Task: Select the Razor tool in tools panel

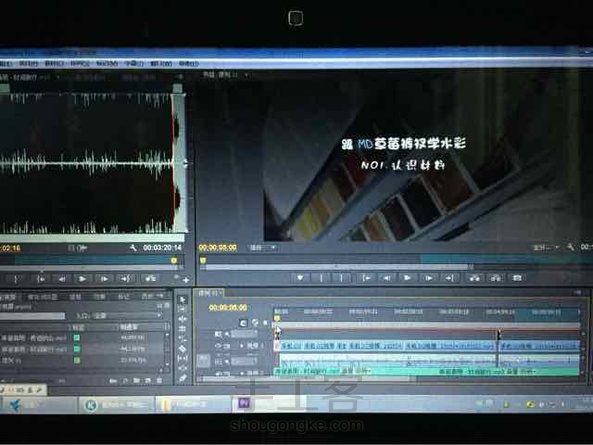Action: 182,348
